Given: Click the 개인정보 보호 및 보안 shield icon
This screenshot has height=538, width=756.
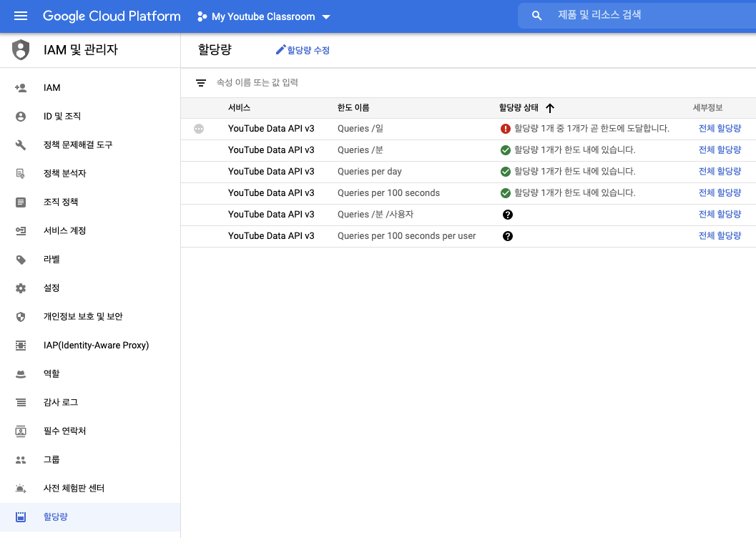Looking at the screenshot, I should [x=21, y=317].
